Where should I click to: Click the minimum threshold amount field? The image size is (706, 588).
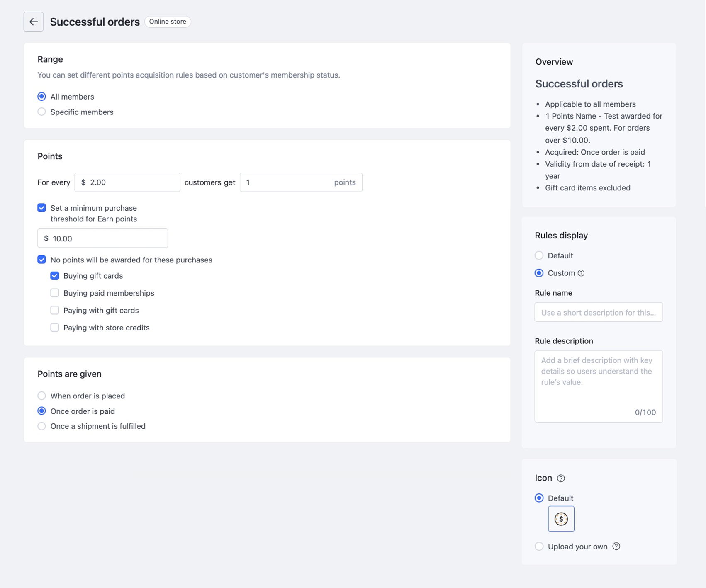pos(108,238)
